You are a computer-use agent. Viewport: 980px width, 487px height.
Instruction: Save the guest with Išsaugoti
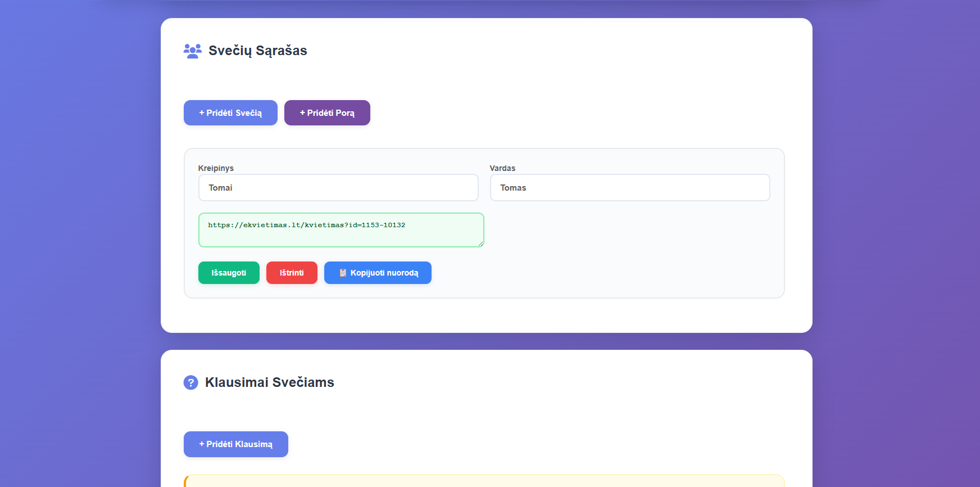(229, 273)
